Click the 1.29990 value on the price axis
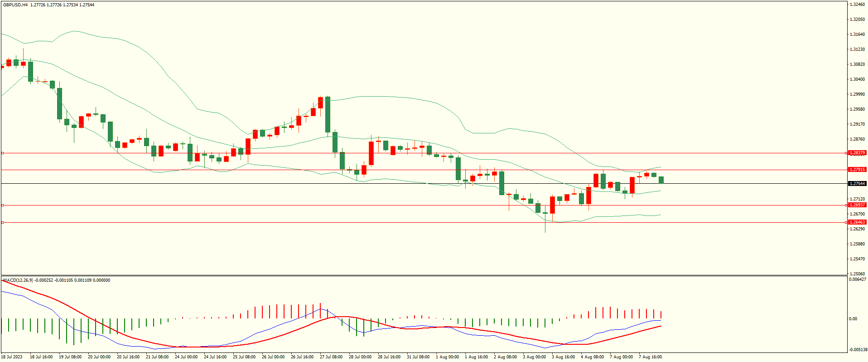Screen dimensions: 868x362 858,94
